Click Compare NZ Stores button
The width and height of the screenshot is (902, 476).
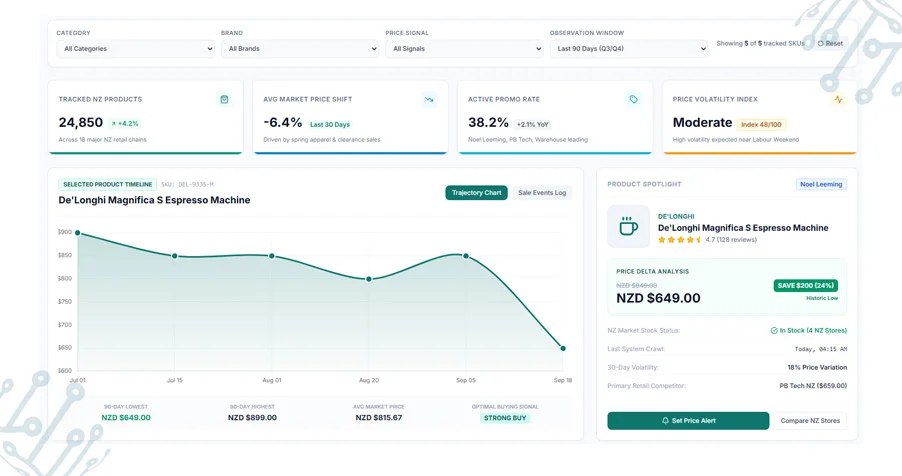coord(810,421)
